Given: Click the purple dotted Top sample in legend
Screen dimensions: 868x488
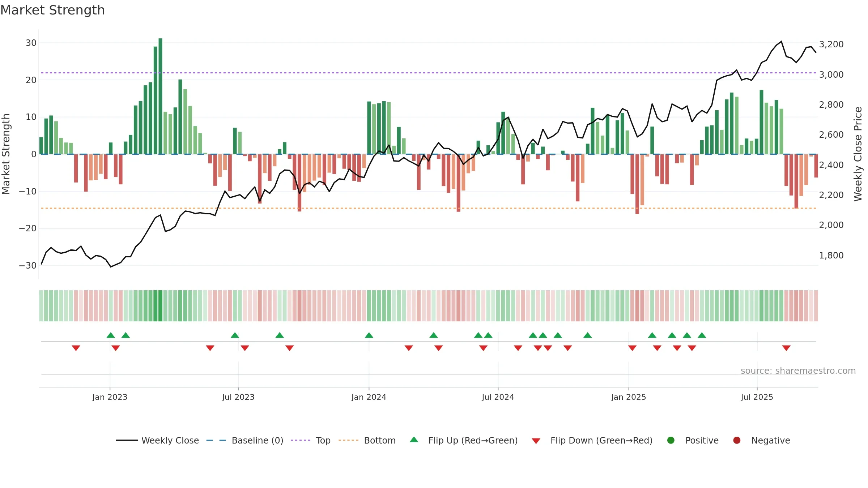Looking at the screenshot, I should (301, 440).
